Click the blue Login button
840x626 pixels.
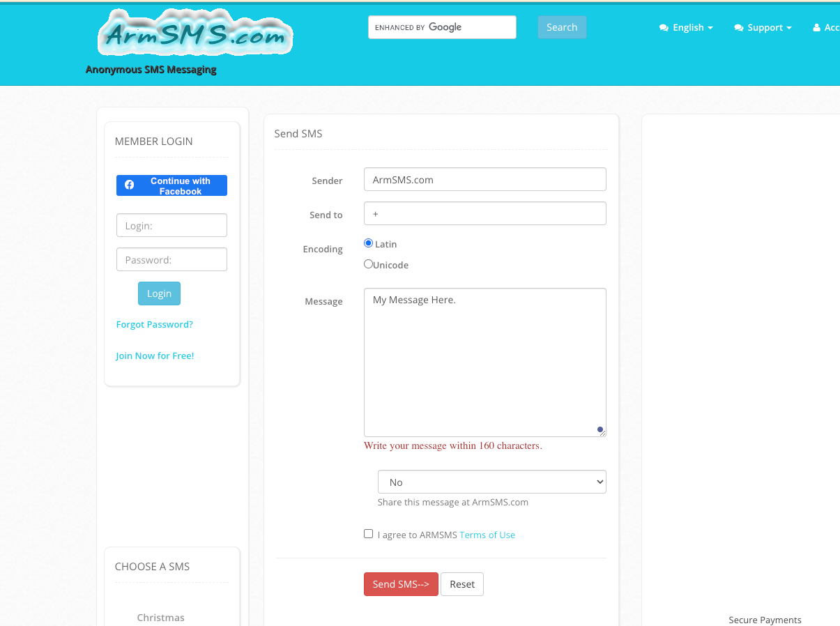(x=159, y=293)
